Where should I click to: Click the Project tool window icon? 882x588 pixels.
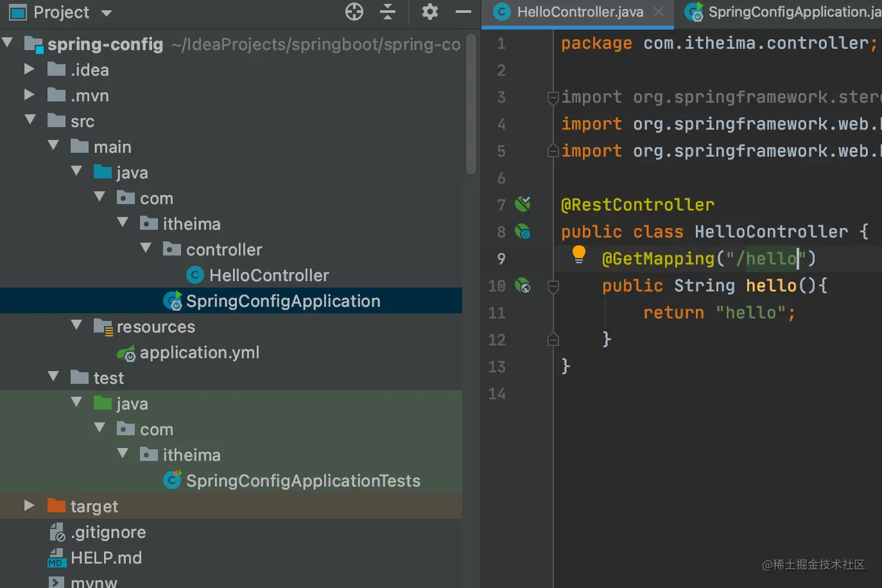point(18,12)
